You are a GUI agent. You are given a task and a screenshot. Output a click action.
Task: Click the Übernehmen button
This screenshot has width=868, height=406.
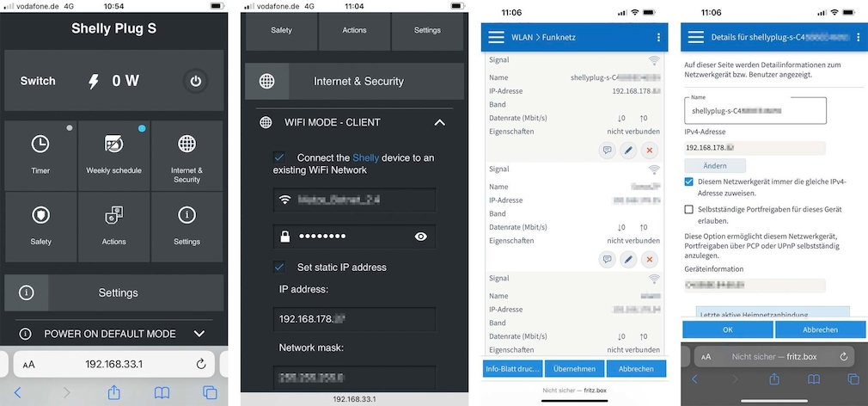click(x=573, y=368)
